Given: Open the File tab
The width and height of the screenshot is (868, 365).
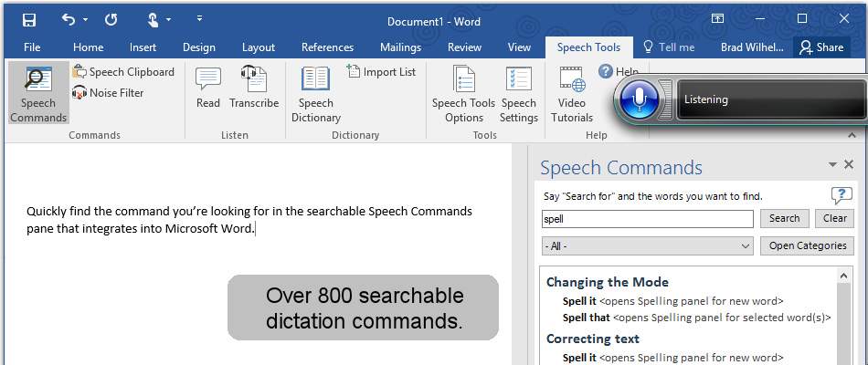Looking at the screenshot, I should click(x=32, y=47).
